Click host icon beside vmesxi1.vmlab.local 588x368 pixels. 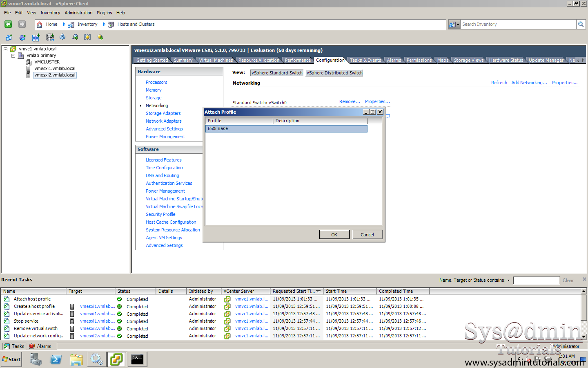(x=28, y=69)
